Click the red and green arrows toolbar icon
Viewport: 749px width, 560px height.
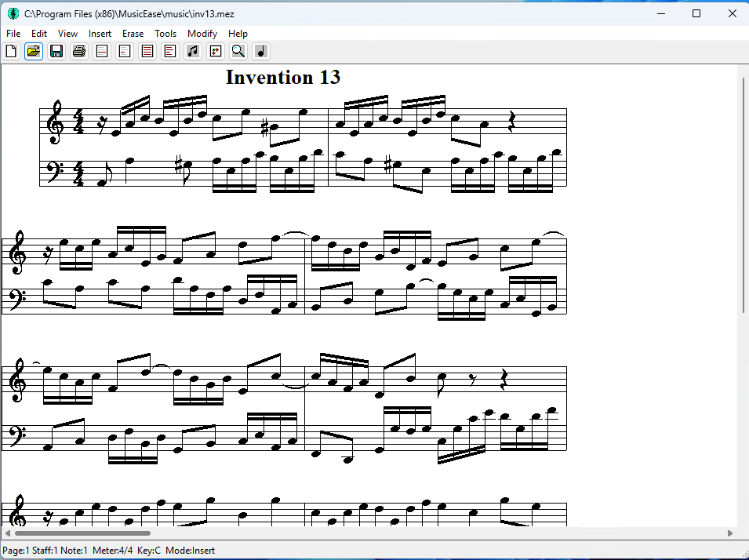coord(216,51)
